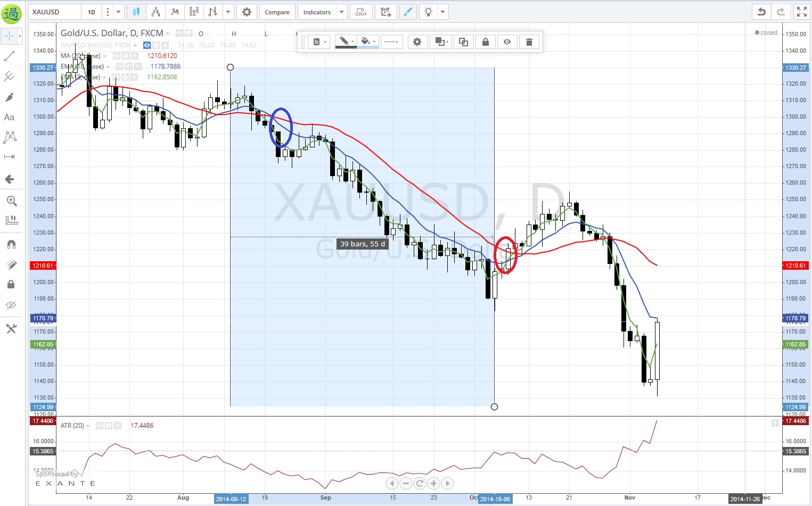Open the Indicators dropdown arrow

coord(342,12)
